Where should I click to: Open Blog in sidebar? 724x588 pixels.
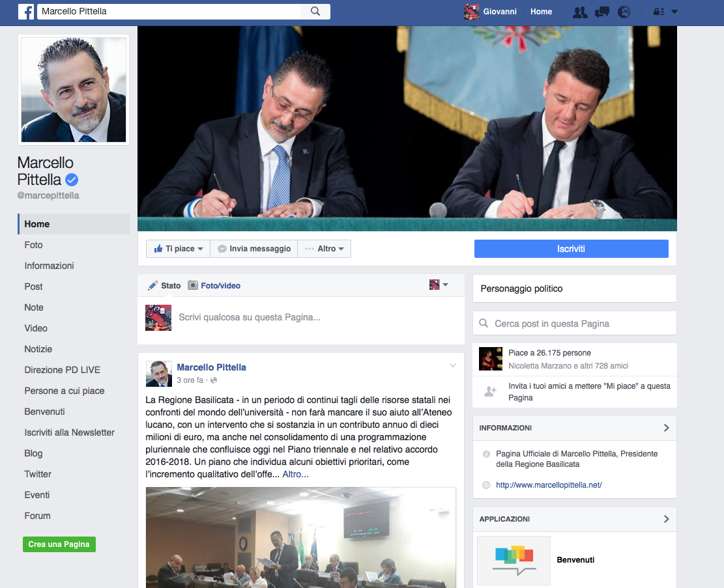pos(33,453)
